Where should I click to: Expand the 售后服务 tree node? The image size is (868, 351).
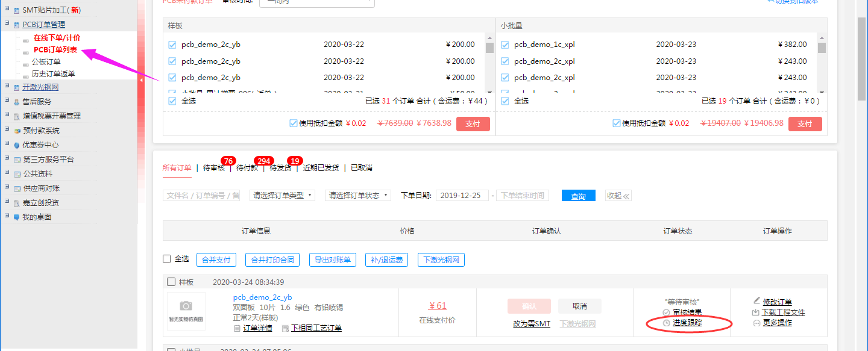coord(7,101)
